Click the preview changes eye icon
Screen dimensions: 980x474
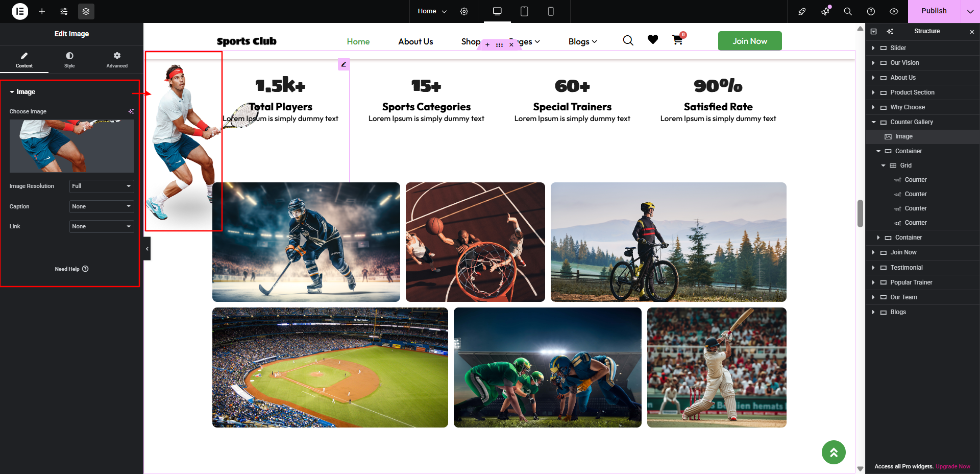coord(894,11)
